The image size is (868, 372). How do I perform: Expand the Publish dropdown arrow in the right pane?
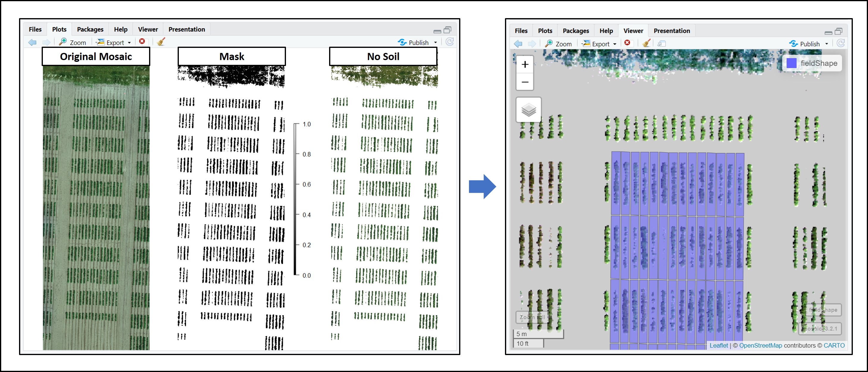pyautogui.click(x=827, y=44)
